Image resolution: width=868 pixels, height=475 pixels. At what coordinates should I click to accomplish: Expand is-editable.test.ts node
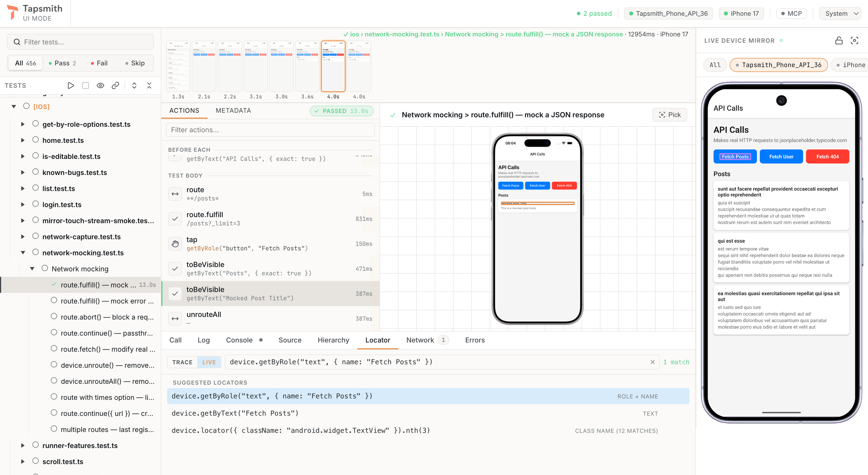coord(23,157)
